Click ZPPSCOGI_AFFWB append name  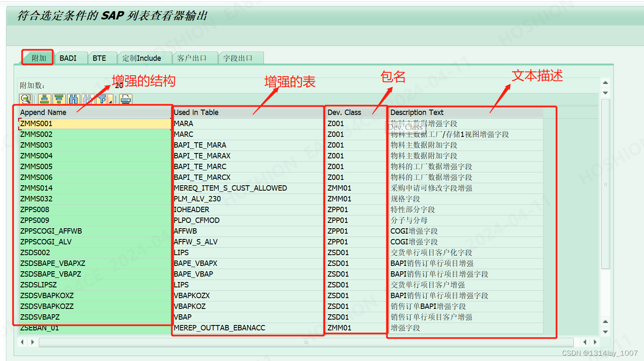pyautogui.click(x=95, y=231)
